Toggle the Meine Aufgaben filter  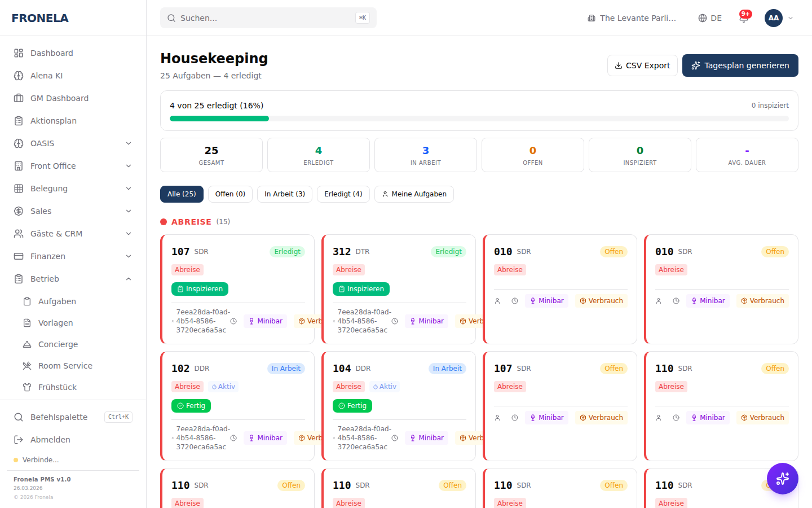coord(414,194)
